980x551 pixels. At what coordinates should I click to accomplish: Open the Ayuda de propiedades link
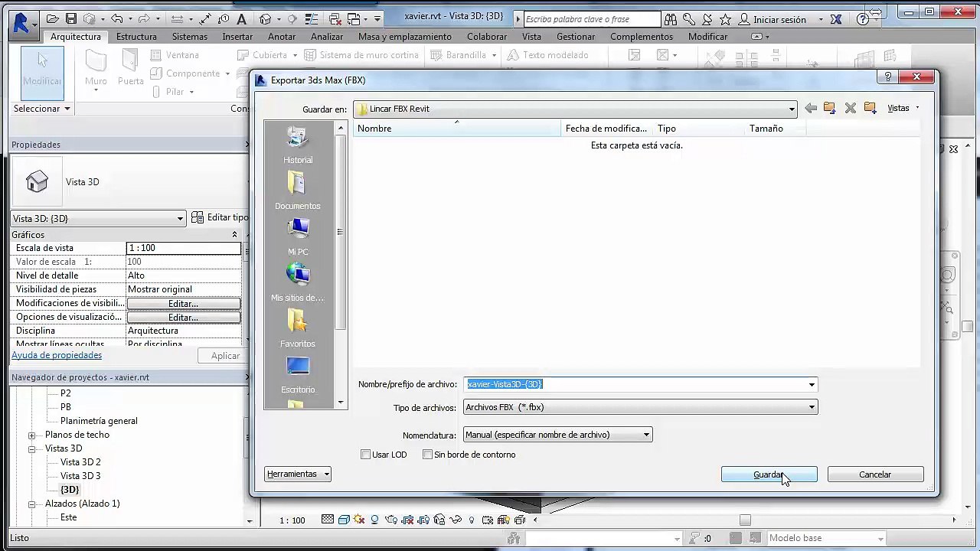tap(57, 355)
